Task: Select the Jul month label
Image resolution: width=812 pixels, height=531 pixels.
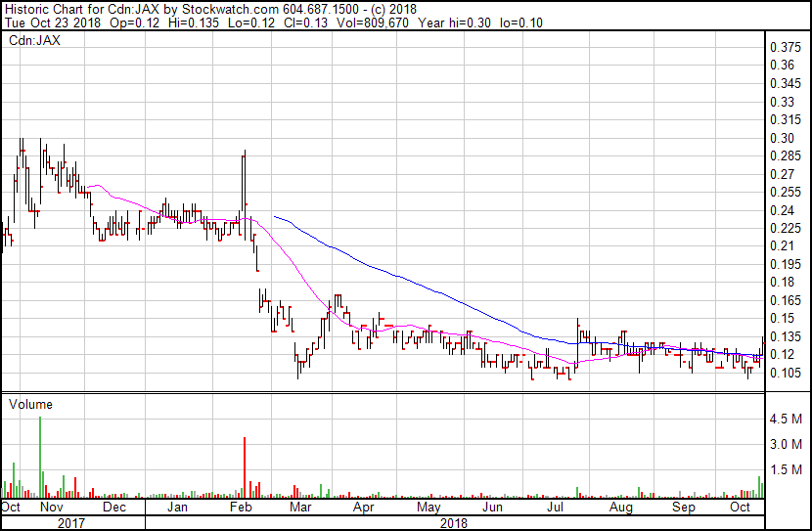Action: coord(555,507)
